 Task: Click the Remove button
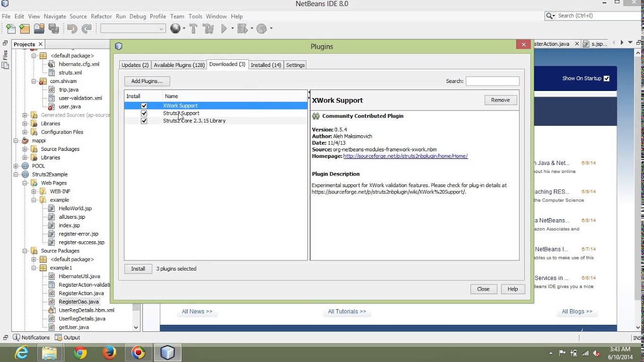[x=500, y=100]
